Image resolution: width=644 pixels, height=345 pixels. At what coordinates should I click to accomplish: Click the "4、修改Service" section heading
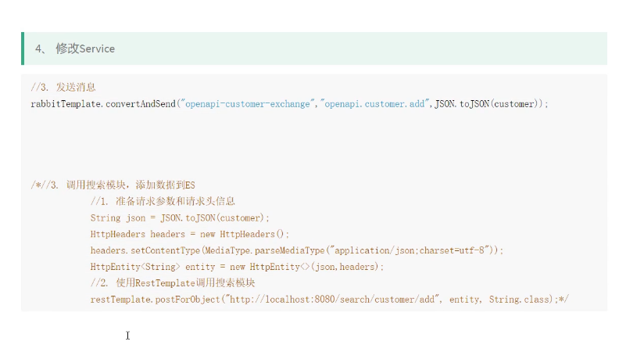pos(75,49)
